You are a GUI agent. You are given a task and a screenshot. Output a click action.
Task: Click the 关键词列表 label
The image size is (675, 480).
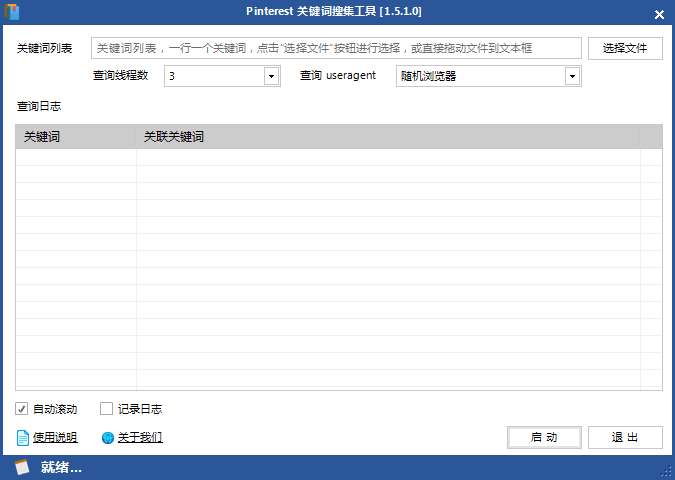pyautogui.click(x=44, y=48)
